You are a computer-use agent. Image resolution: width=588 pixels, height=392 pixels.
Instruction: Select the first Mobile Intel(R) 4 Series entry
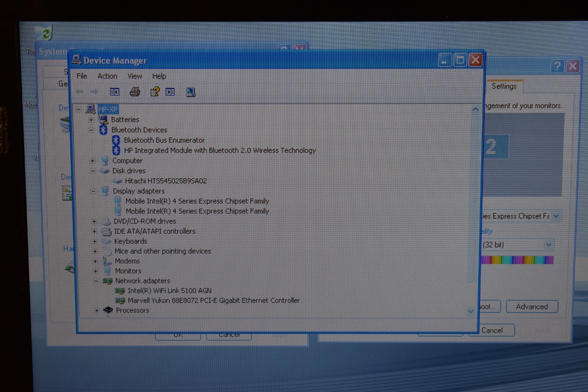(x=197, y=201)
